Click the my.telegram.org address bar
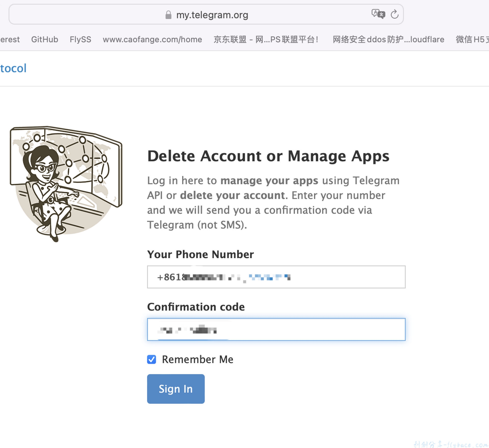The height and width of the screenshot is (448, 489). pos(212,15)
